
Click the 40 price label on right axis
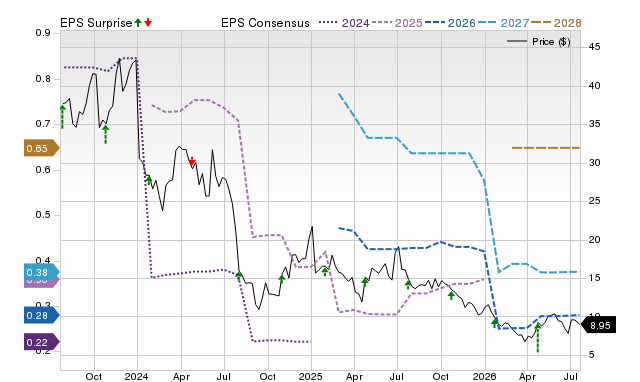click(x=595, y=86)
